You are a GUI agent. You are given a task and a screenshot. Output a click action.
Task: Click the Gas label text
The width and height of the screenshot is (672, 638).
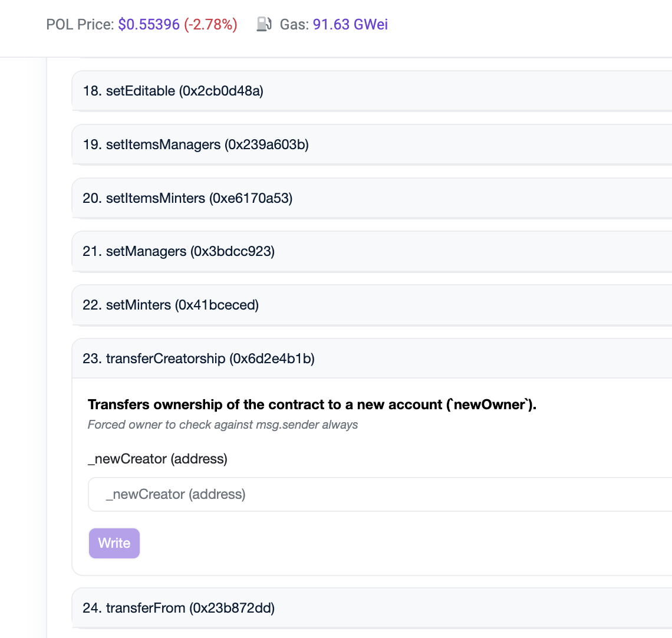pyautogui.click(x=294, y=24)
